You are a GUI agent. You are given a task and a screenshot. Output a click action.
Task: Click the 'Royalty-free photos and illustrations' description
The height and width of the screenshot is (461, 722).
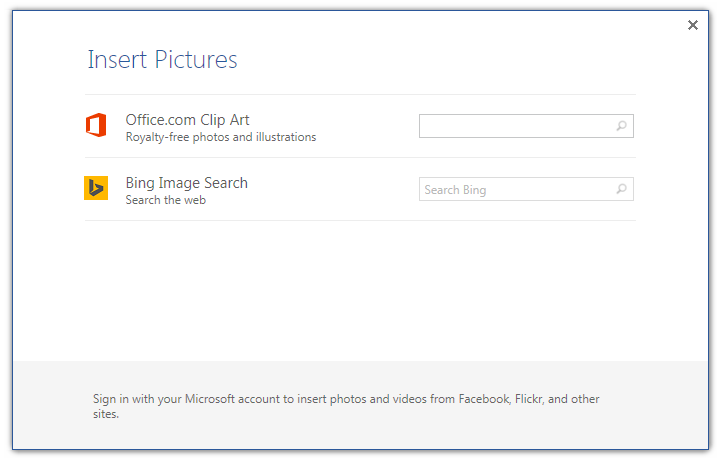click(220, 137)
